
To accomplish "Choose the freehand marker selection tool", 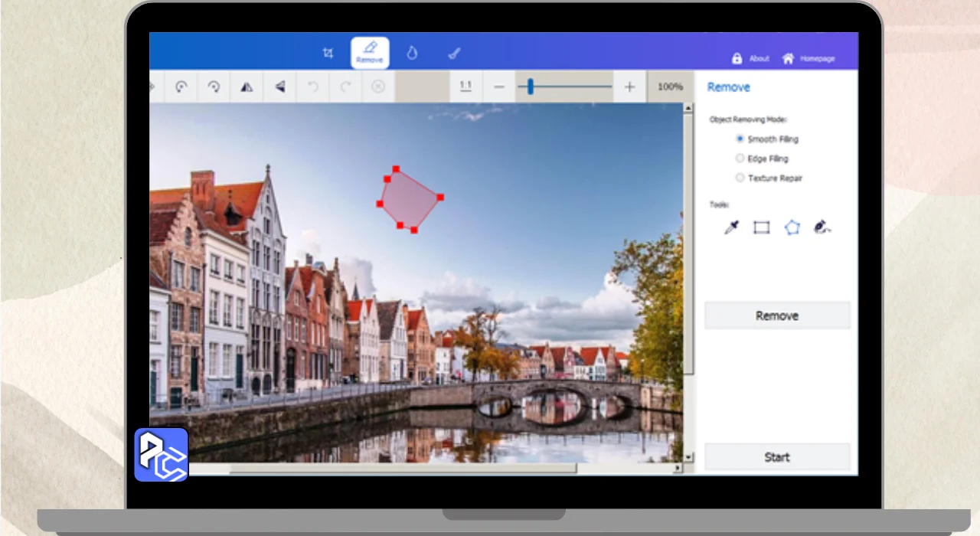I will pyautogui.click(x=822, y=227).
